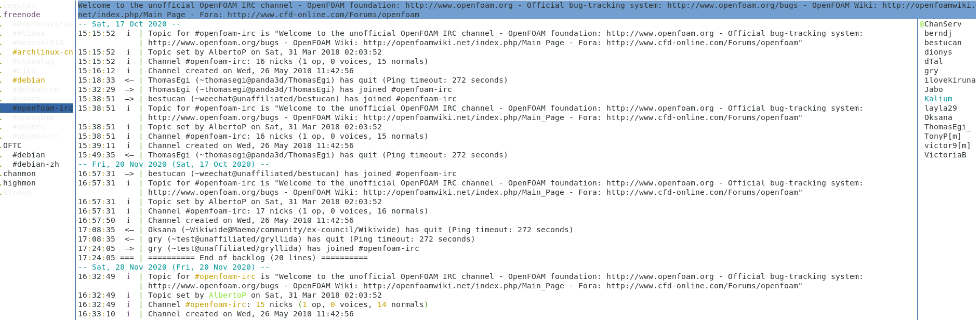The width and height of the screenshot is (980, 320).
Task: Select Kalium in the nicklist
Action: pyautogui.click(x=938, y=99)
